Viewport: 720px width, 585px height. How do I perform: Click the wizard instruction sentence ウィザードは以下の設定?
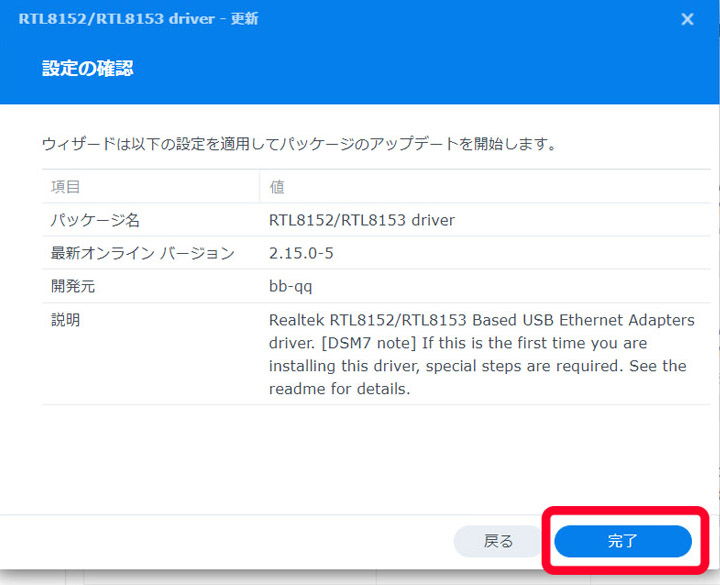pyautogui.click(x=299, y=144)
